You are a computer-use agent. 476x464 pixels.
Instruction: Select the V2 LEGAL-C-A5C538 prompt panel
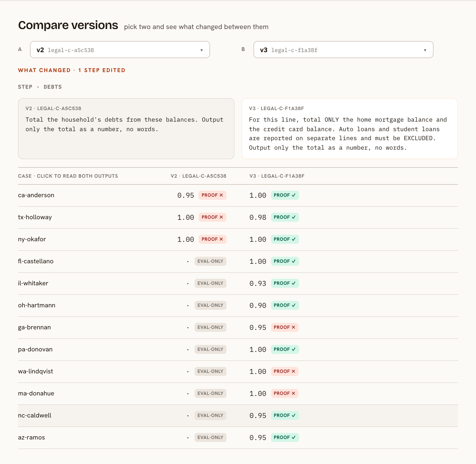(126, 129)
